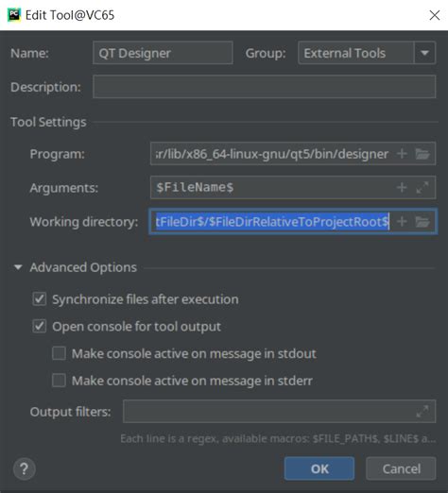This screenshot has height=493, width=448.
Task: Collapse the Advanced Options section
Action: coord(18,267)
